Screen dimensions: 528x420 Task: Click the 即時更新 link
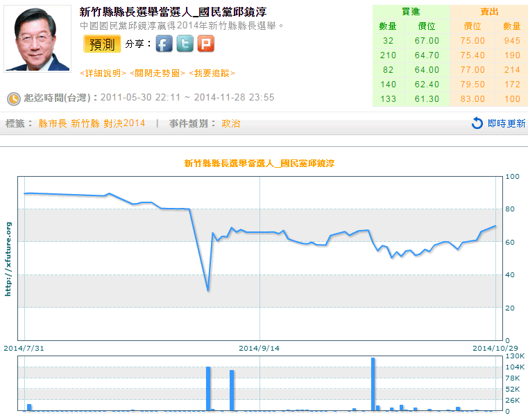click(506, 123)
